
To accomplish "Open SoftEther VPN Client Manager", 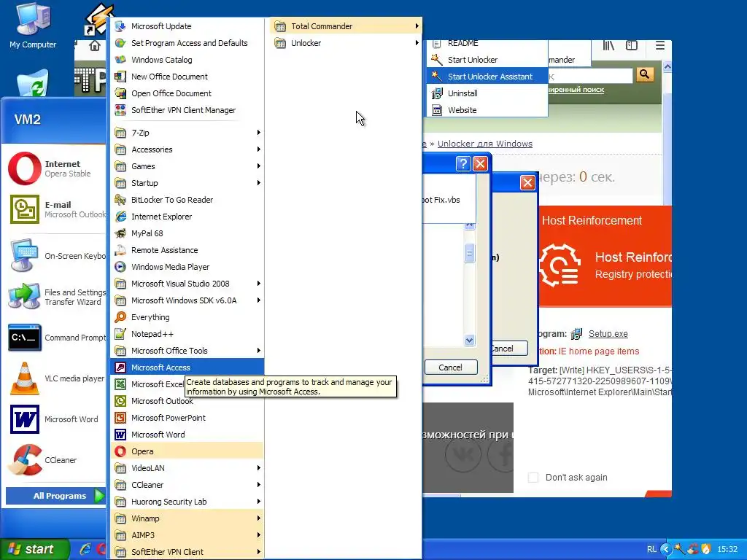I will [x=187, y=110].
